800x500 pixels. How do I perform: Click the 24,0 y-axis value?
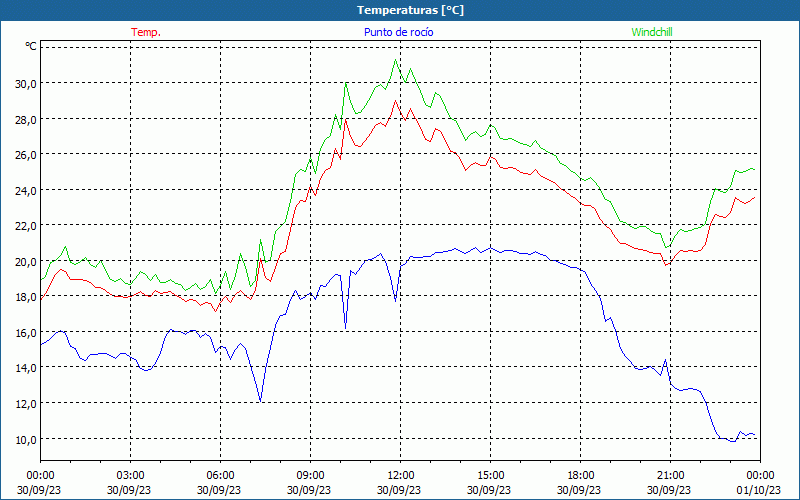tap(25, 190)
